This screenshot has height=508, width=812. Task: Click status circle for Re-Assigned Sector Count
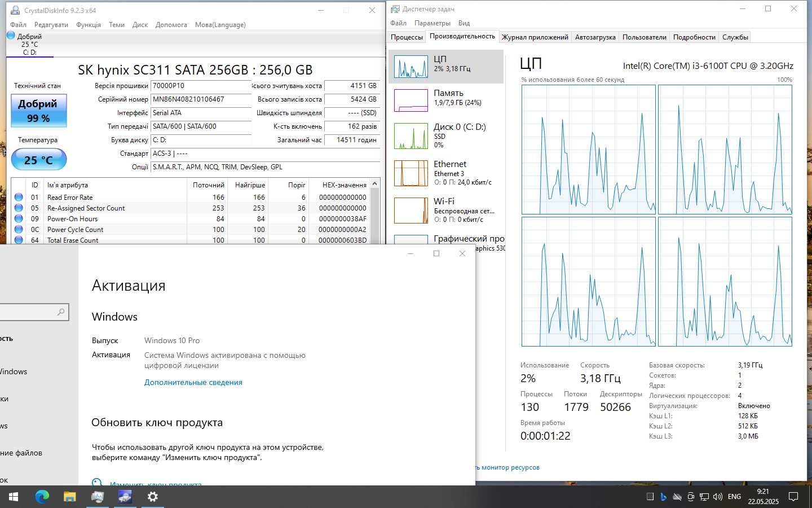pyautogui.click(x=19, y=208)
